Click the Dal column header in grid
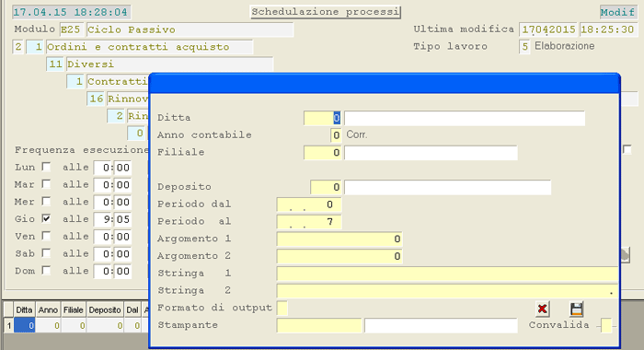The width and height of the screenshot is (644, 350). click(x=132, y=309)
